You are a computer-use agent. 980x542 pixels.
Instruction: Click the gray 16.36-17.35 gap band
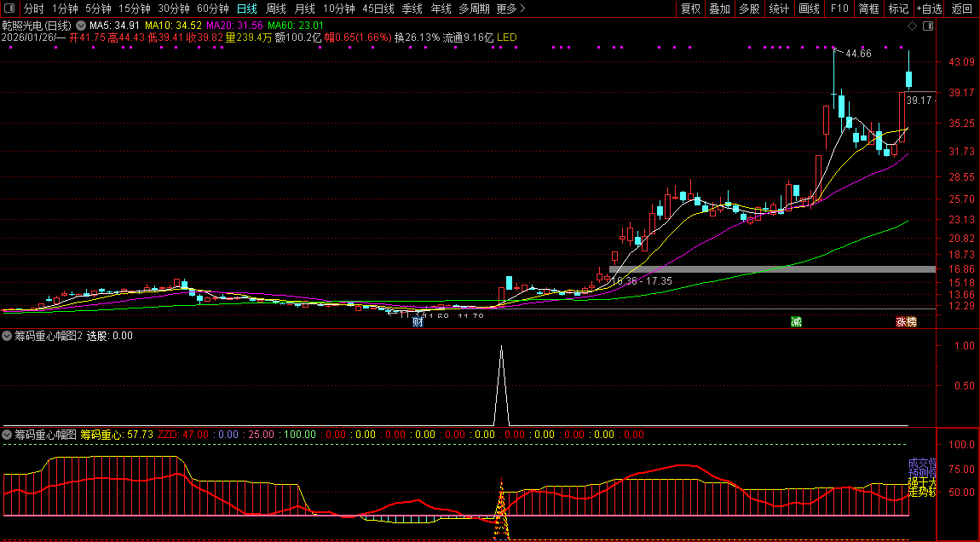pyautogui.click(x=767, y=269)
